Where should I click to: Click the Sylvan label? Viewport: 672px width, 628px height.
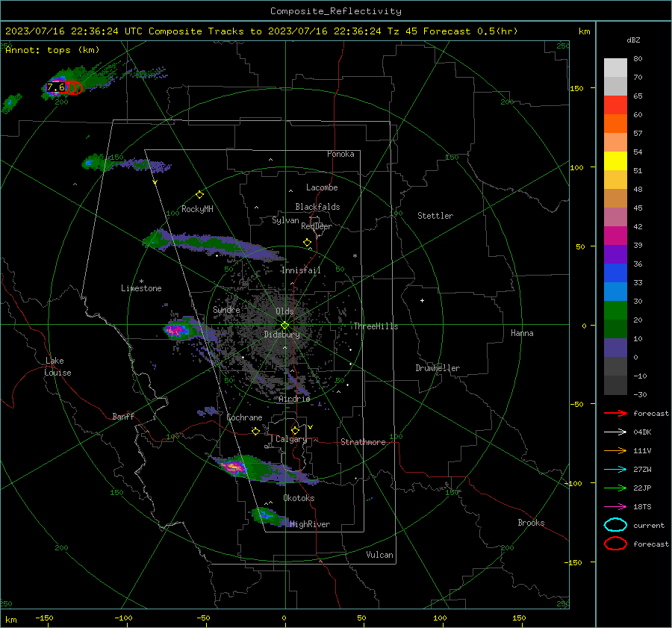pos(285,220)
